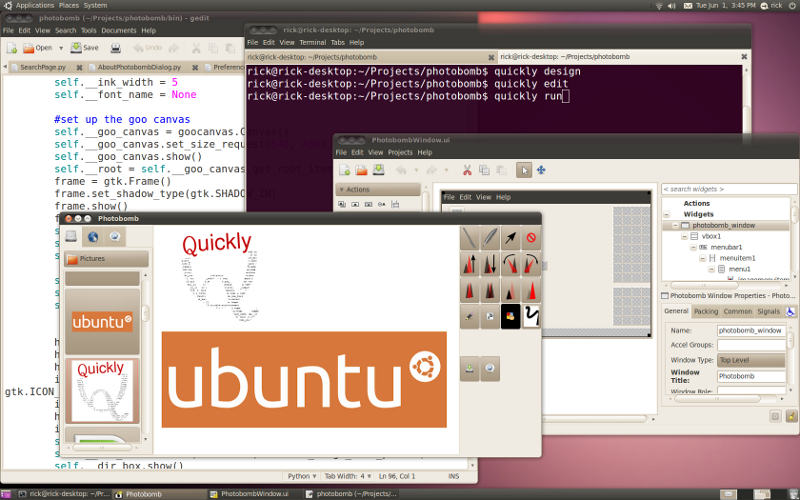Switch to PhotobombWindow.ui in bottom taskbar
The image size is (800, 500).
[255, 494]
